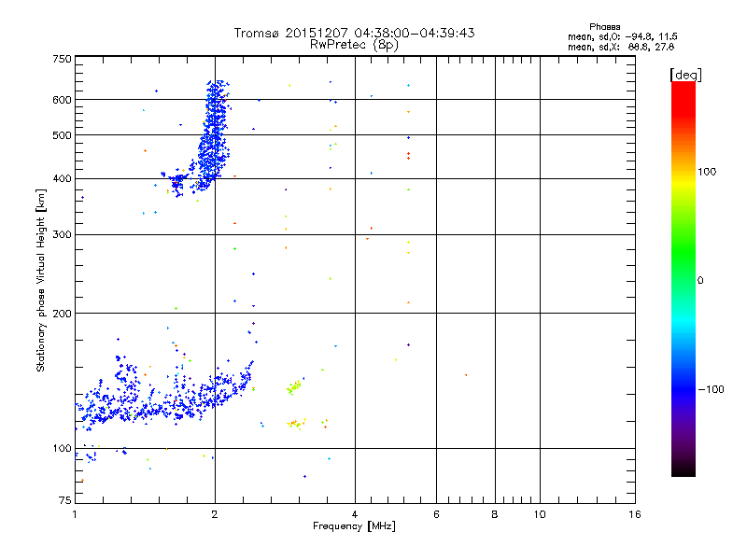
Task: Click the colorbar label "0"
Action: pos(700,281)
